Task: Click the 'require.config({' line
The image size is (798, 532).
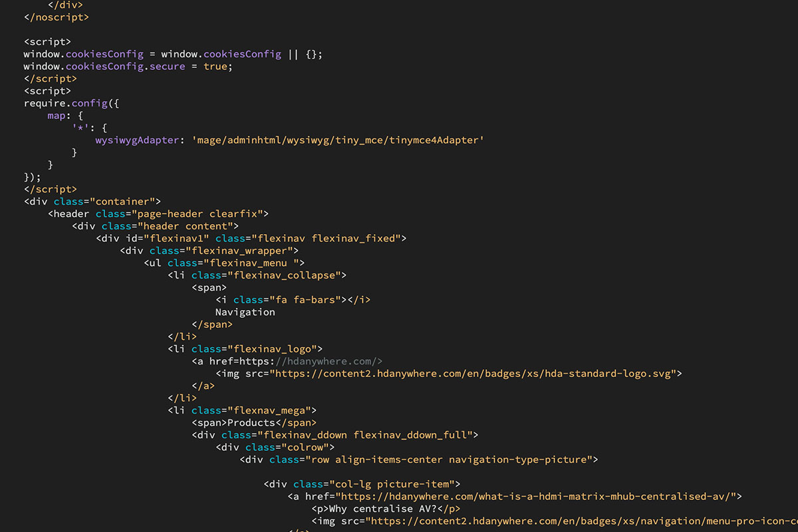Action: pyautogui.click(x=71, y=103)
